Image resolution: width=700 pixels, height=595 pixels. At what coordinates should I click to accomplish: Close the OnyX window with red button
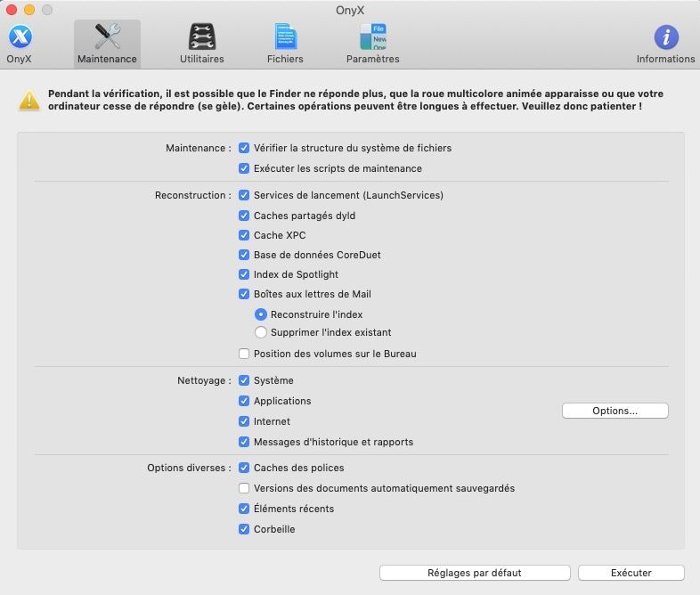[x=12, y=10]
